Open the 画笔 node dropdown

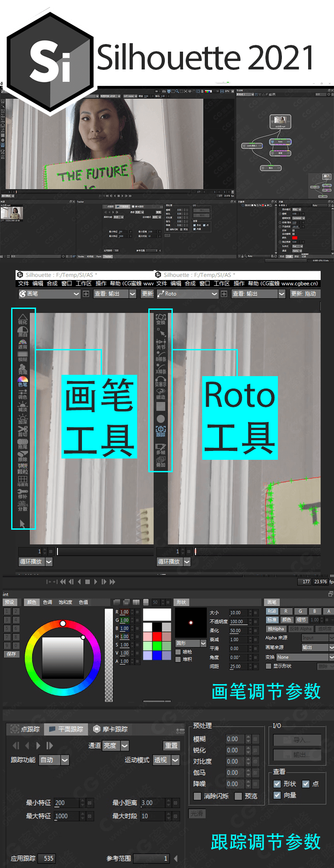pos(49,294)
